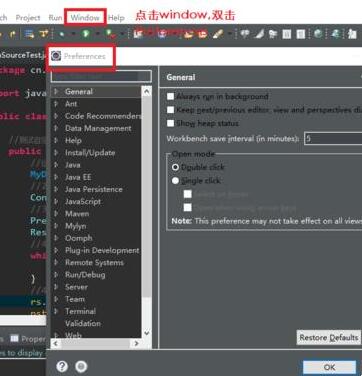Click the green Run button in toolbar
The image size is (362, 376).
click(x=86, y=33)
